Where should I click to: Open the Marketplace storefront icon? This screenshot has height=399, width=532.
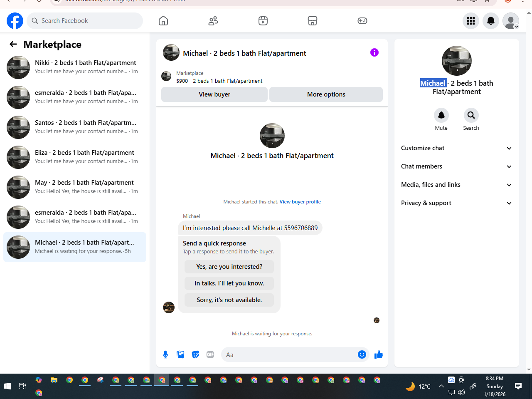coord(313,21)
